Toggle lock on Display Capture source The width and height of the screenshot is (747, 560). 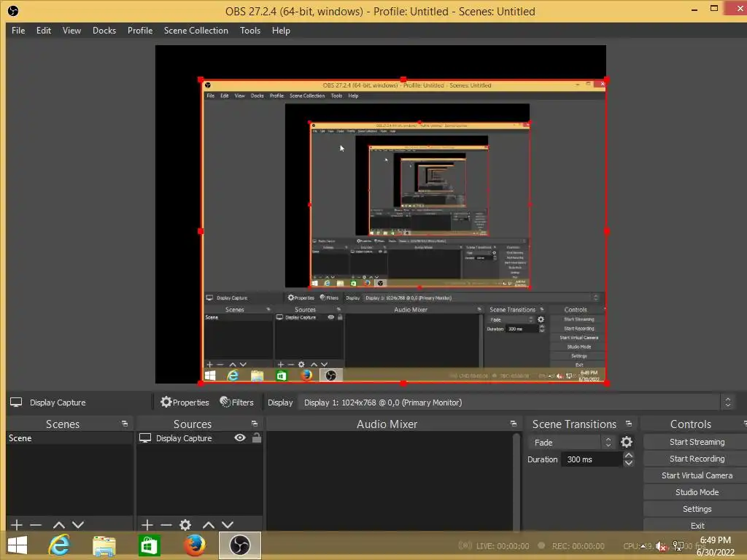click(256, 437)
